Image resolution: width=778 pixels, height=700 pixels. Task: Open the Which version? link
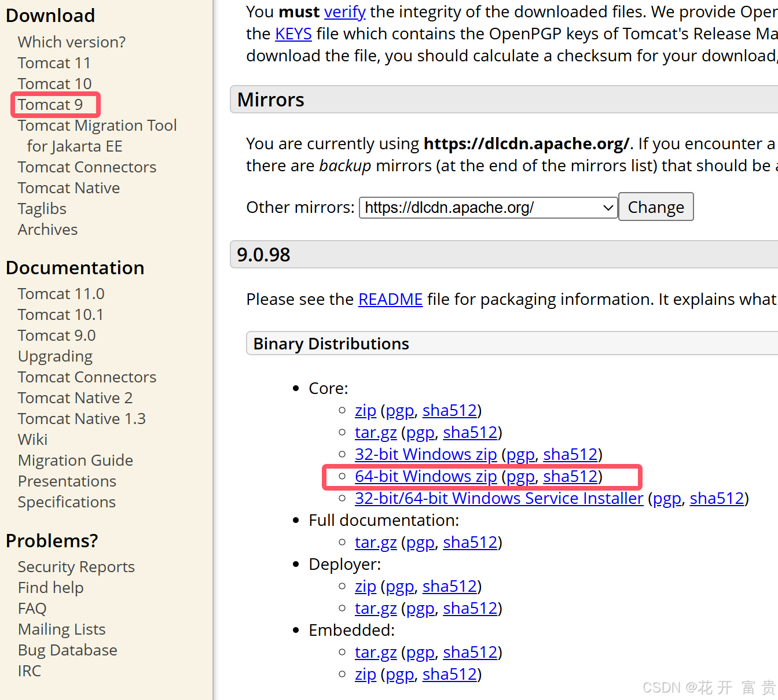point(71,42)
